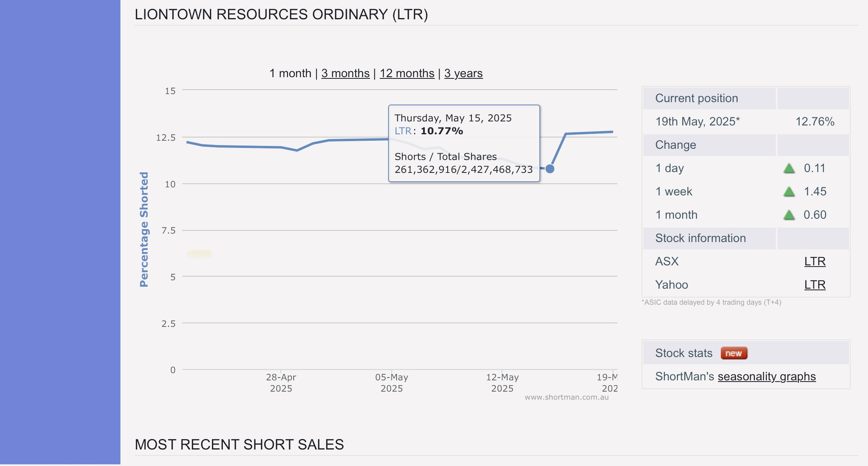The height and width of the screenshot is (466, 868).
Task: Select the 1 month chart range
Action: tap(290, 73)
